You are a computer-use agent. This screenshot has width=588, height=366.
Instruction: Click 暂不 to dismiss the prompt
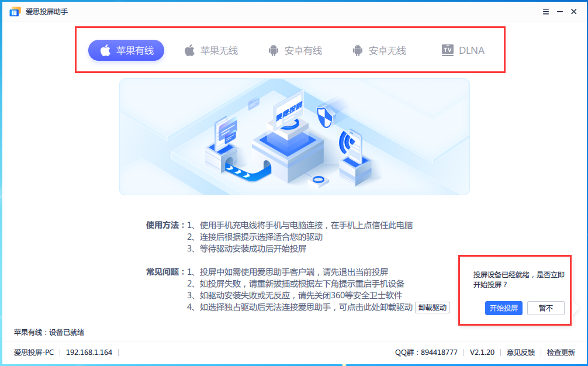[x=545, y=308]
